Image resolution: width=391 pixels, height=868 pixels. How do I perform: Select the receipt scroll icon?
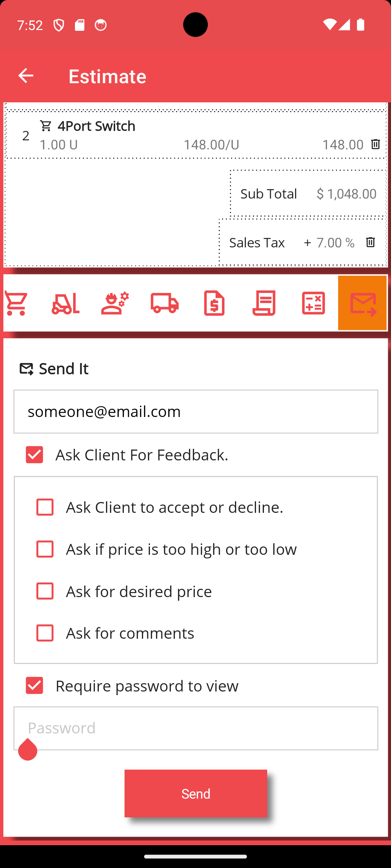coord(264,303)
